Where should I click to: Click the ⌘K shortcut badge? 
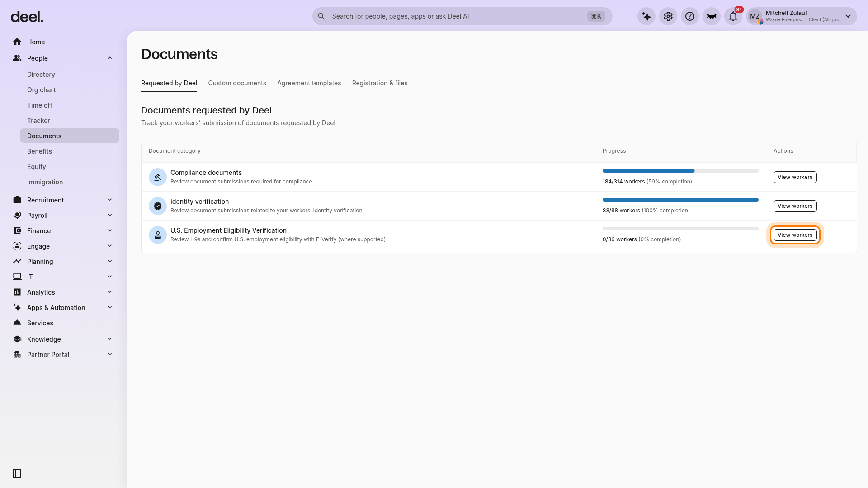pos(596,16)
